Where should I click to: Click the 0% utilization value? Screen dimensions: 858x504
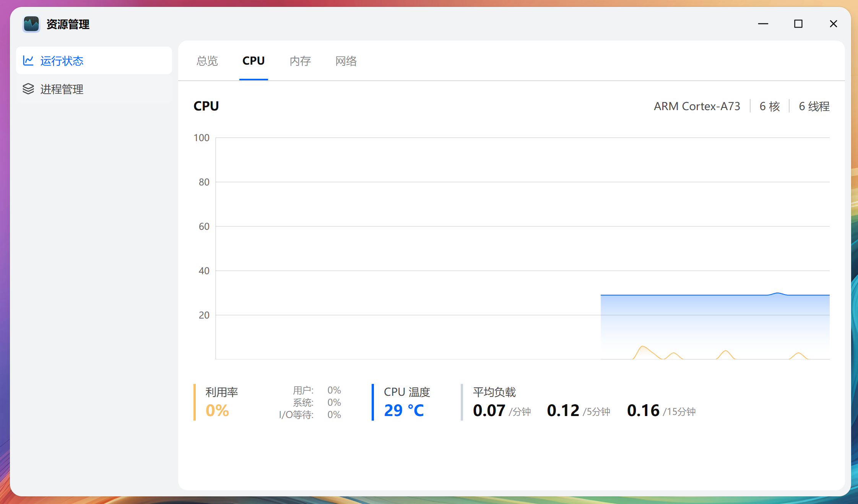[217, 411]
